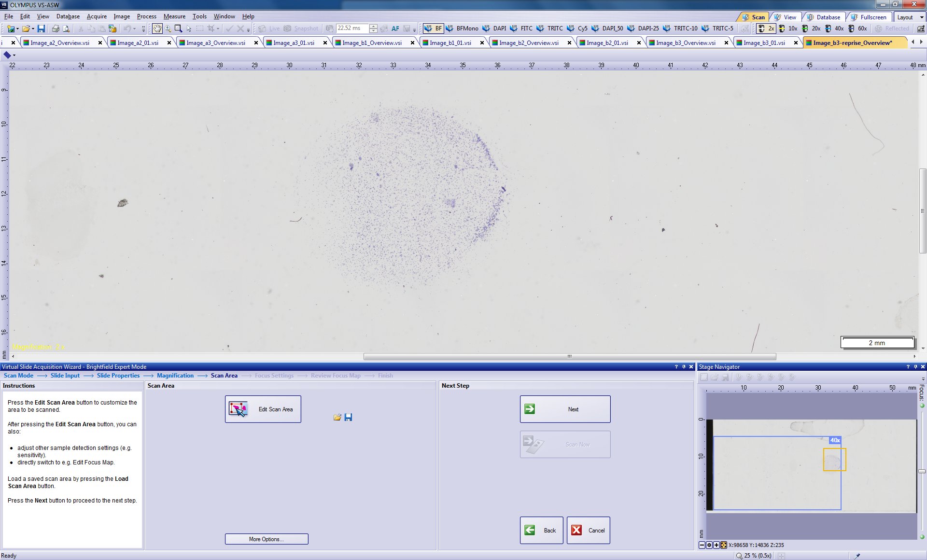Screen dimensions: 927x560
Task: Click the Print icon
Action: (56, 28)
